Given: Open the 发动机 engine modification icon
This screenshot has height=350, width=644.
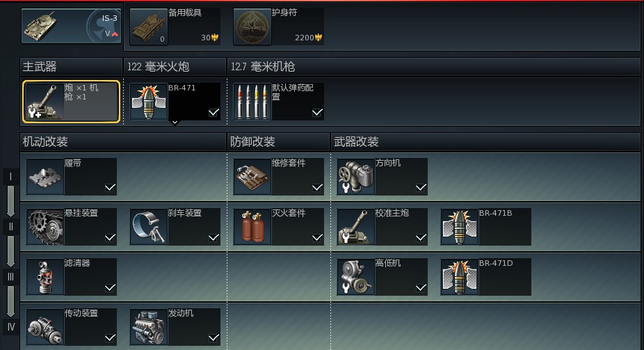Looking at the screenshot, I should tap(149, 327).
